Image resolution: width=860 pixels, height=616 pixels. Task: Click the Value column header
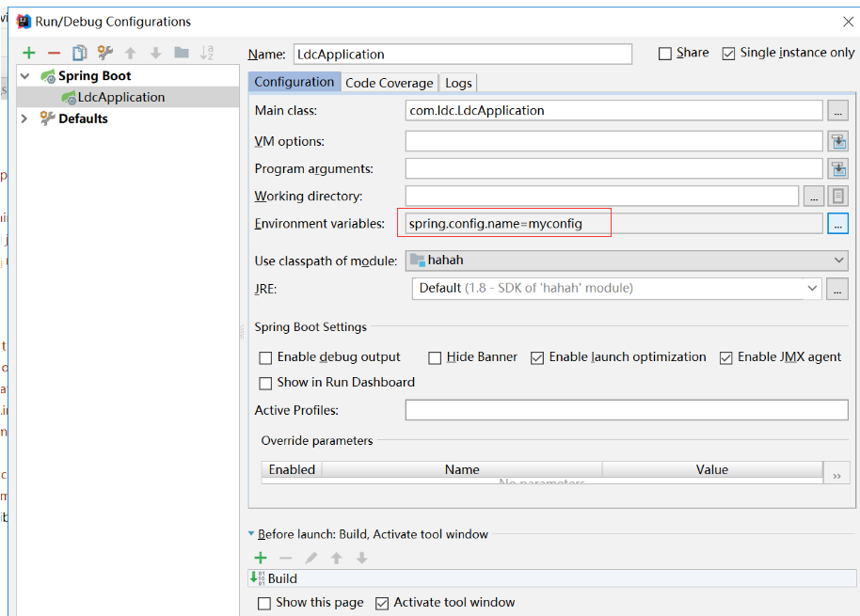coord(712,469)
